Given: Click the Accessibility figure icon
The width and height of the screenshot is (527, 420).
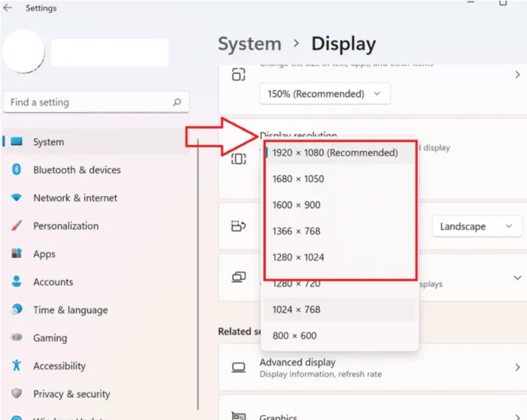Looking at the screenshot, I should point(17,366).
